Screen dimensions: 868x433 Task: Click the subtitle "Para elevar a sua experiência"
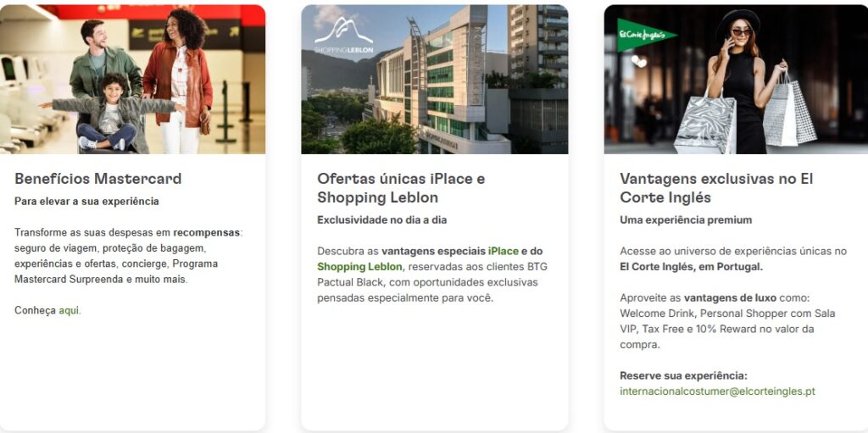tap(86, 202)
